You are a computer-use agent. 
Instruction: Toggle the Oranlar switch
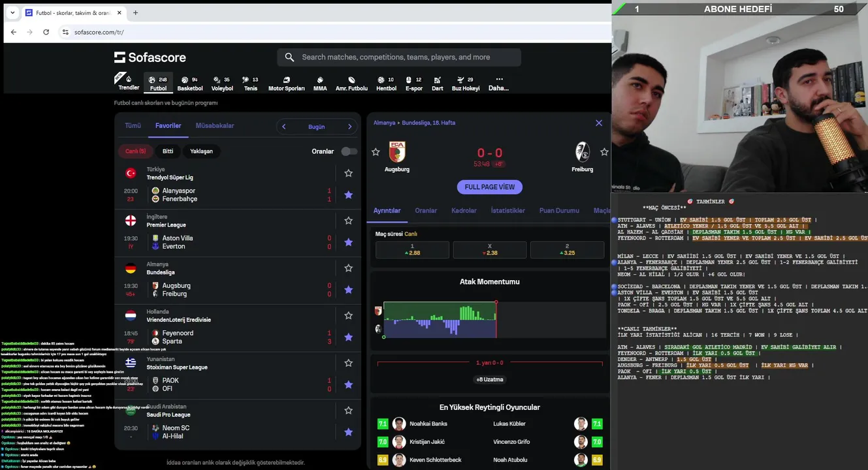click(x=349, y=151)
